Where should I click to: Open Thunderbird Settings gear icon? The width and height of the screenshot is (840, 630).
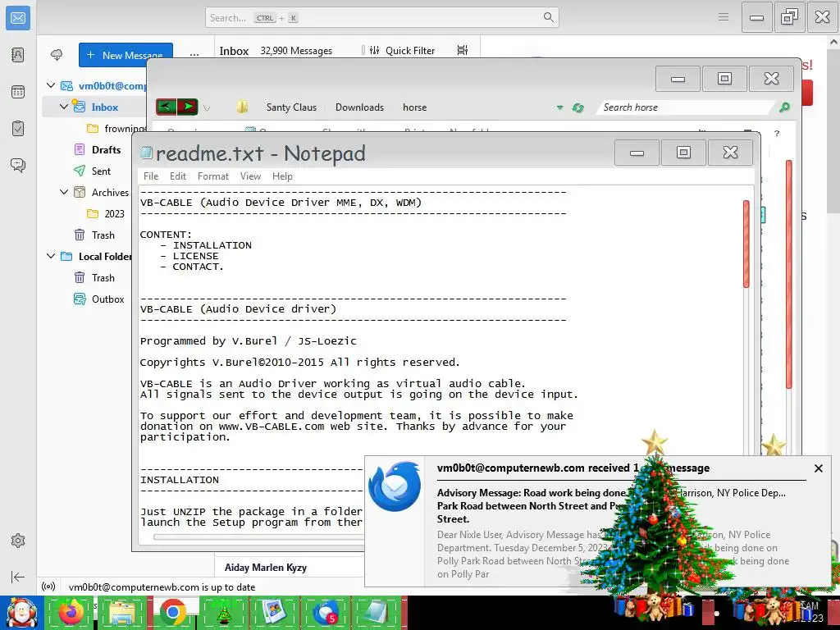tap(18, 541)
